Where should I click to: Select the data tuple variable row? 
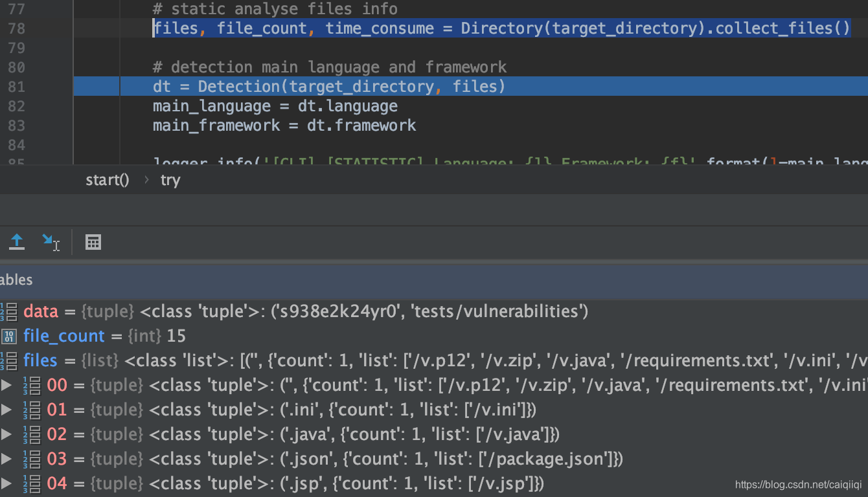click(434, 311)
